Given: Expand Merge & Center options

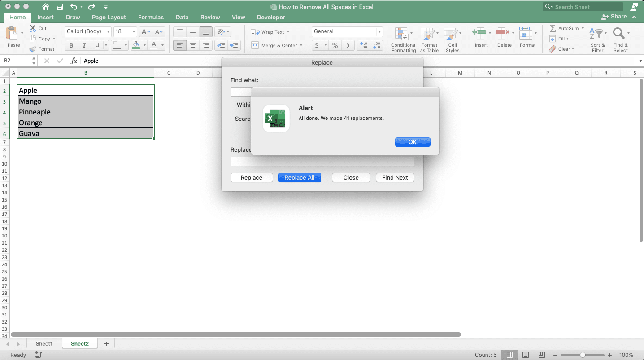Looking at the screenshot, I should tap(301, 45).
